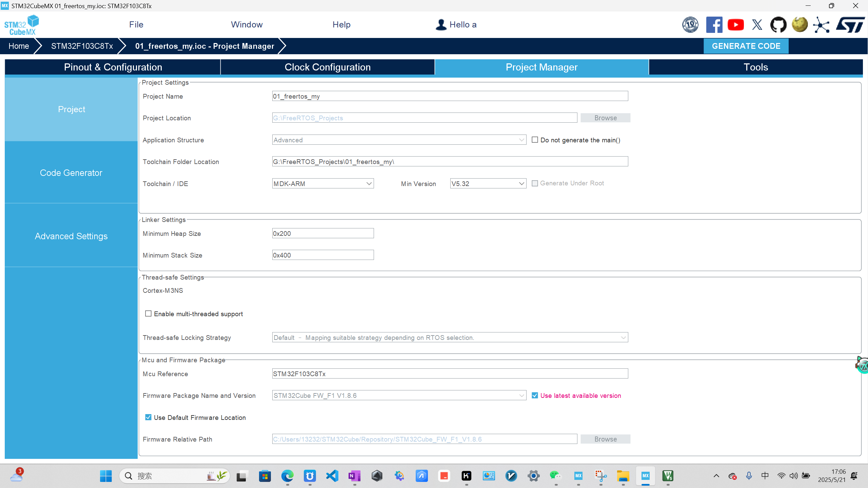Click the Minimum Heap Size field

pos(323,233)
